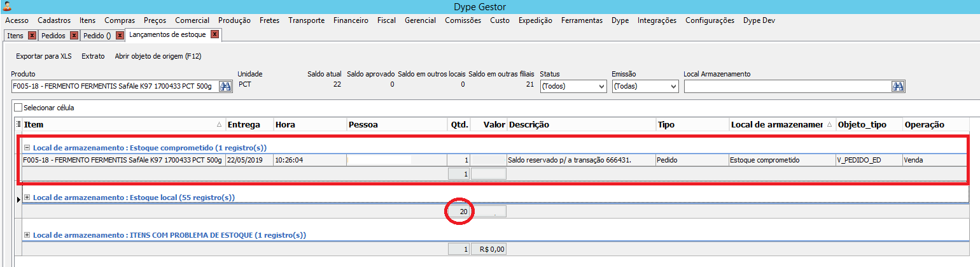The width and height of the screenshot is (980, 267).
Task: Open the Cadastros menu
Action: coord(54,20)
